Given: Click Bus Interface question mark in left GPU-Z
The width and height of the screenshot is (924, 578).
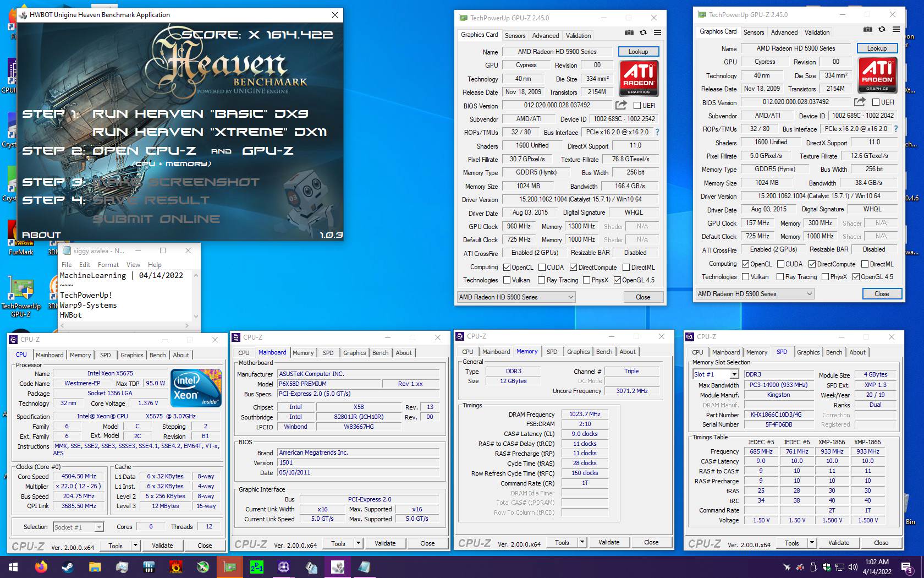Looking at the screenshot, I should click(x=657, y=132).
